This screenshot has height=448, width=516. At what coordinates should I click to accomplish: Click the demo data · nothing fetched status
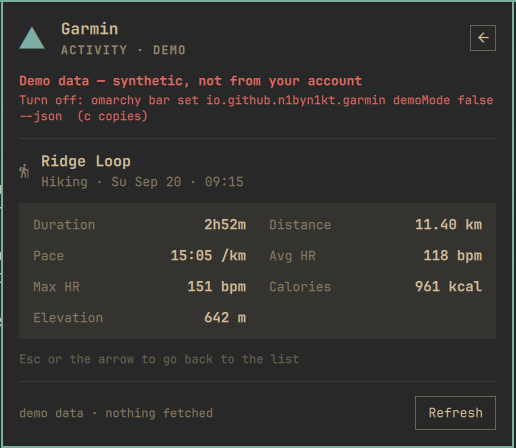pyautogui.click(x=116, y=413)
